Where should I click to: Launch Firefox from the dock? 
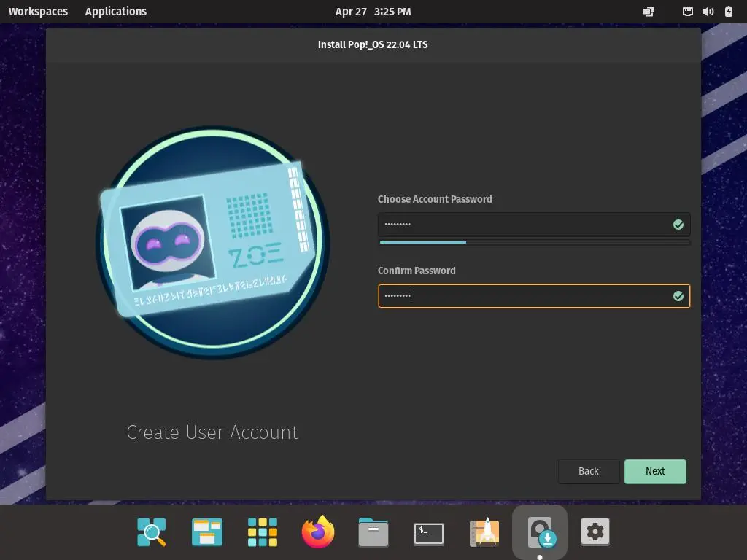point(318,532)
